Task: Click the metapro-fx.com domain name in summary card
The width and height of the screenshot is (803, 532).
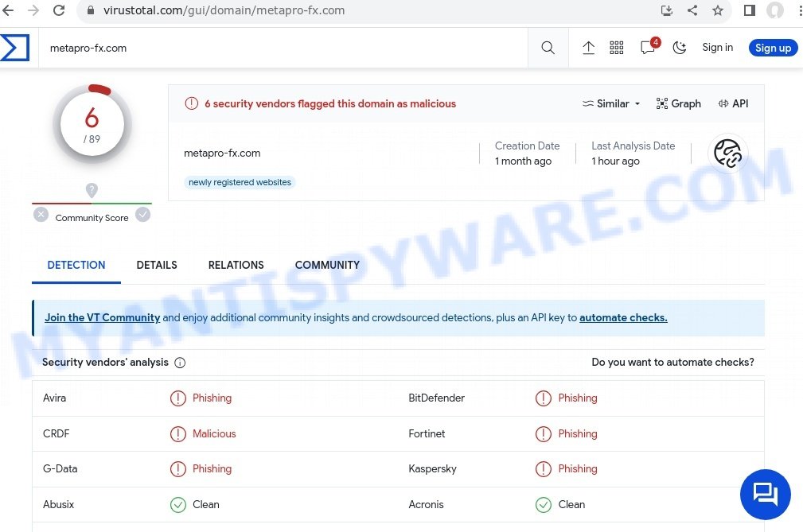Action: 222,153
